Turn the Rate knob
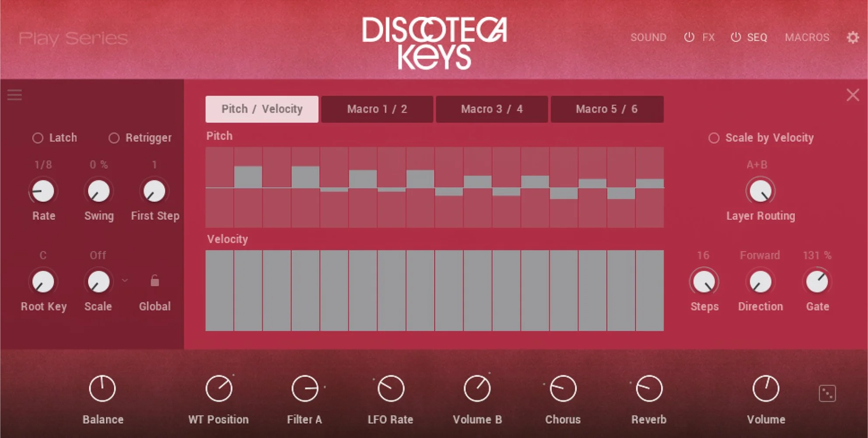 tap(42, 191)
